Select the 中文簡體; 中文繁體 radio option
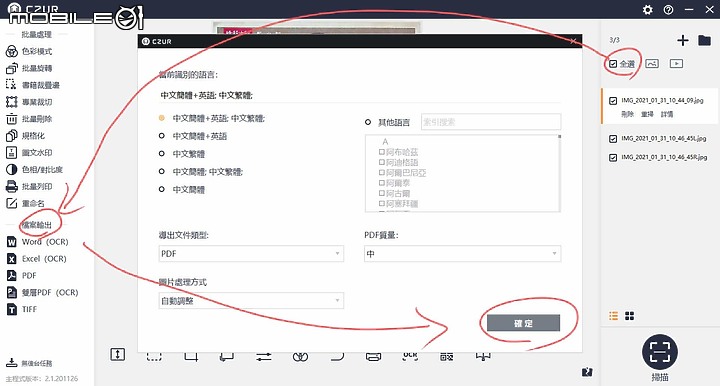Image resolution: width=720 pixels, height=386 pixels. pyautogui.click(x=162, y=172)
